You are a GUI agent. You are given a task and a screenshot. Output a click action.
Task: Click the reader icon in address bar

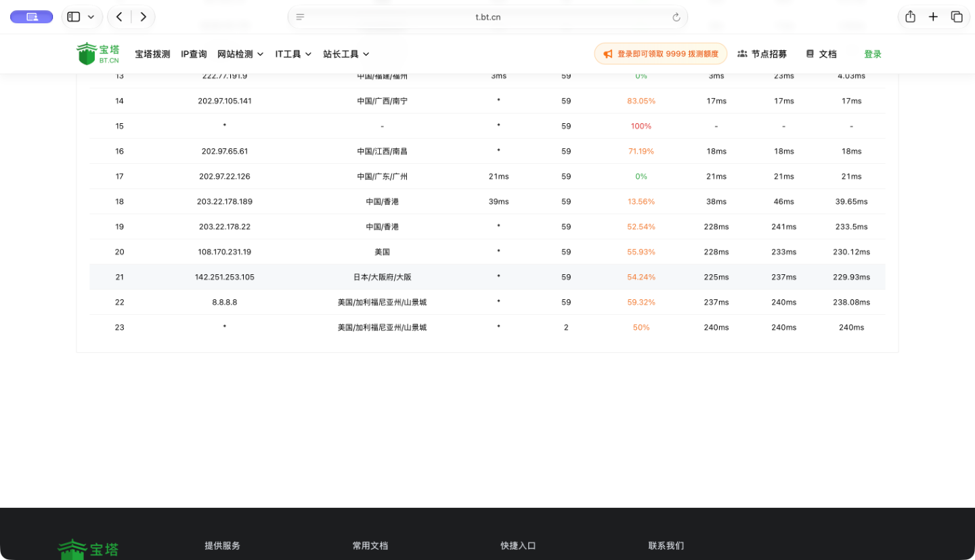pyautogui.click(x=300, y=17)
